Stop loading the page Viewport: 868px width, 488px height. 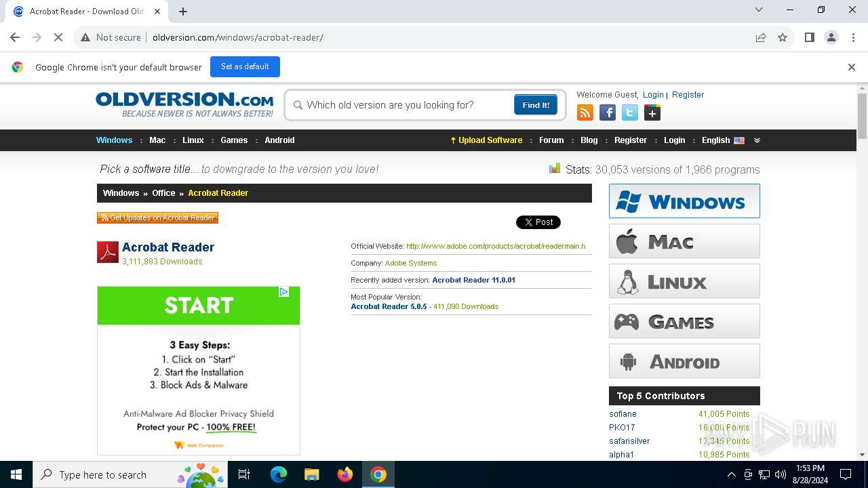click(x=58, y=37)
